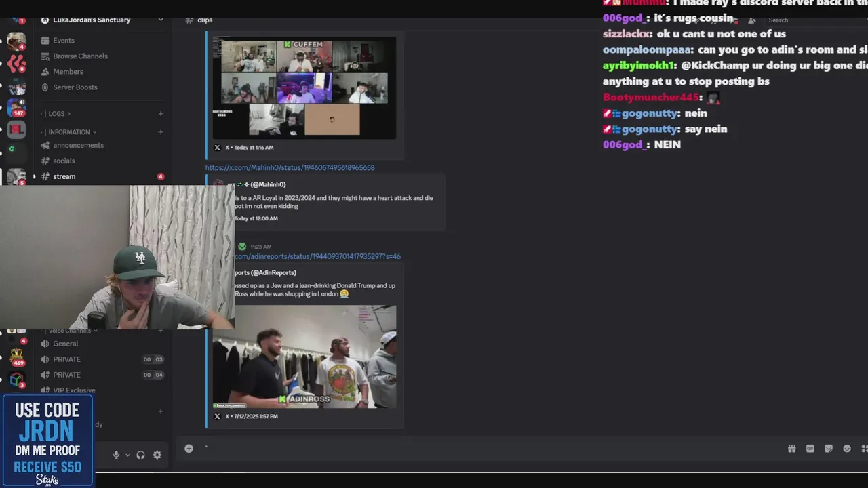Viewport: 868px width, 488px height.
Task: Click the stream channel unread badge 4
Action: tap(161, 176)
